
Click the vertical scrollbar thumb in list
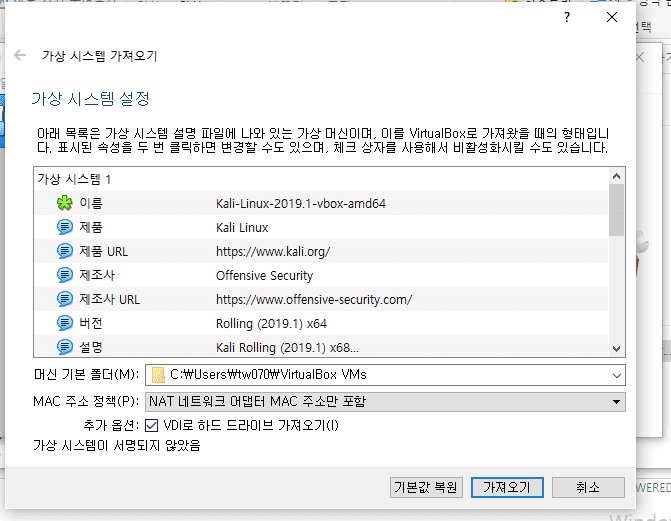[616, 210]
